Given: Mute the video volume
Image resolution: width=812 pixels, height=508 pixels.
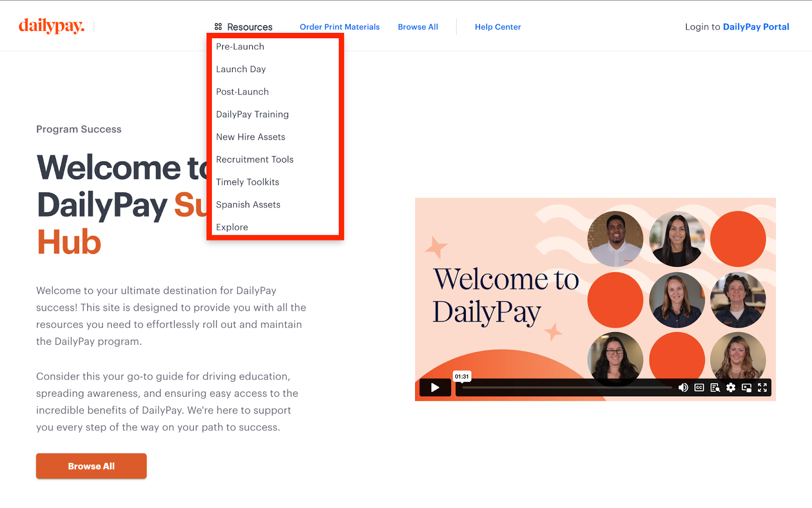Looking at the screenshot, I should [683, 388].
